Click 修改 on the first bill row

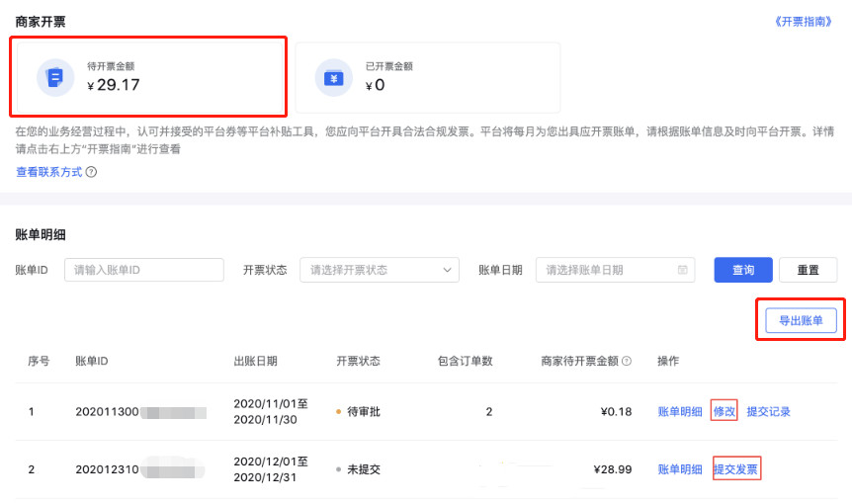click(x=724, y=412)
